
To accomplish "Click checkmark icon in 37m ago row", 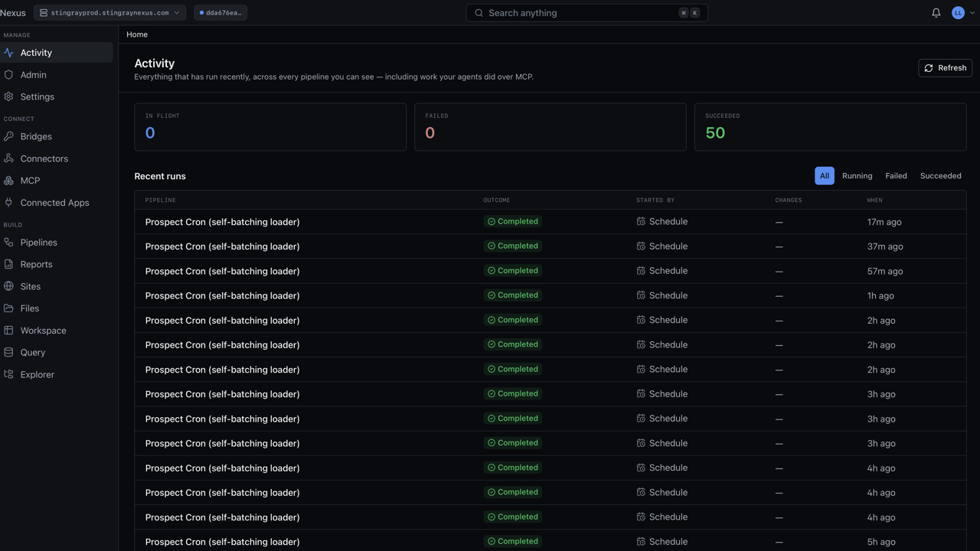I will coord(492,246).
